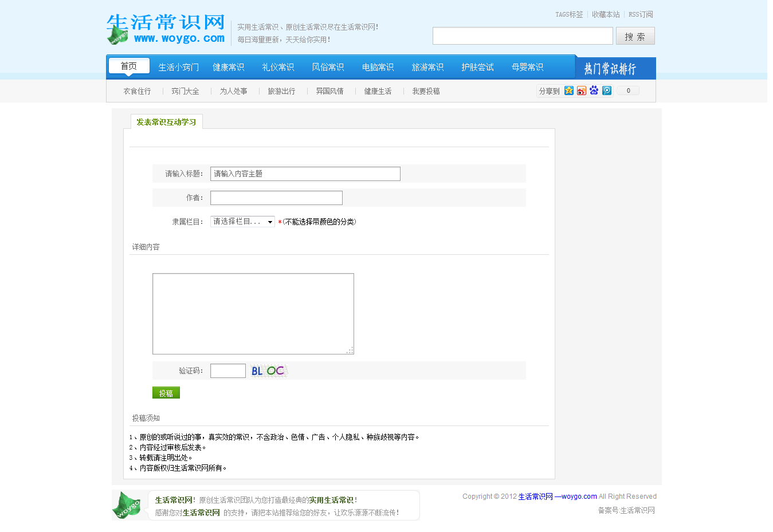
Task: Click rule text 2、内容经过审核后发表
Action: [x=167, y=447]
